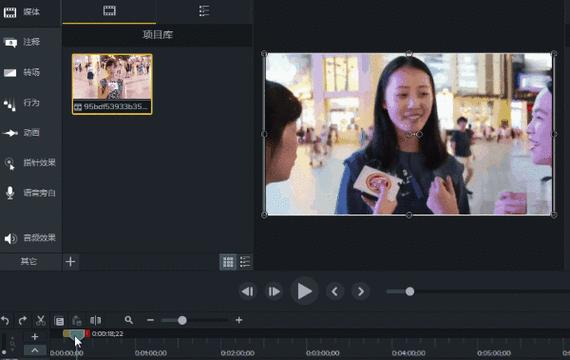570x360 pixels.
Task: Switch to the media bin filmstrip tab
Action: 109,11
